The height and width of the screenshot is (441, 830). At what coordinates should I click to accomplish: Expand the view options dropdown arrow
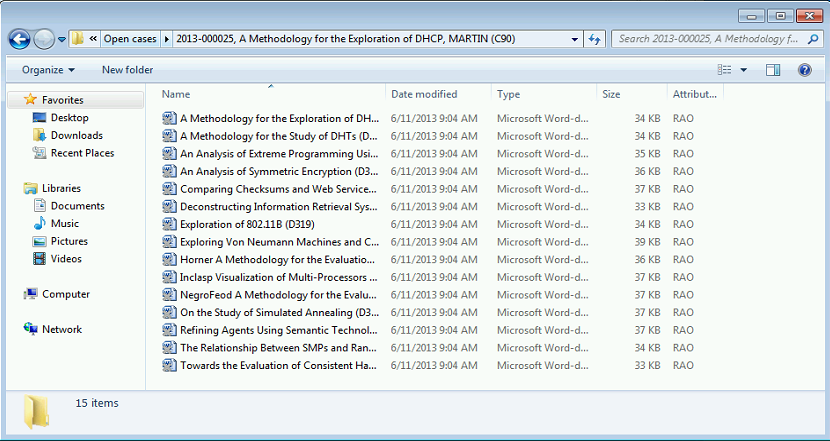[744, 70]
